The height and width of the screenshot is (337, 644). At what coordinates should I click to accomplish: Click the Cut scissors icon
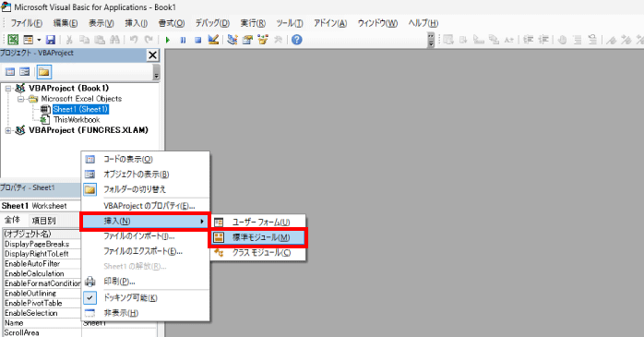point(69,40)
